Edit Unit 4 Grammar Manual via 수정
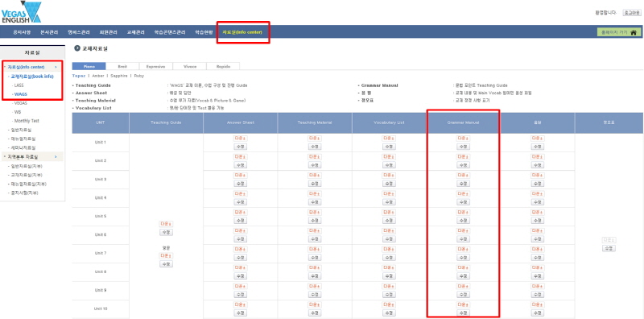Screen dimensions: 644x319 tap(464, 202)
